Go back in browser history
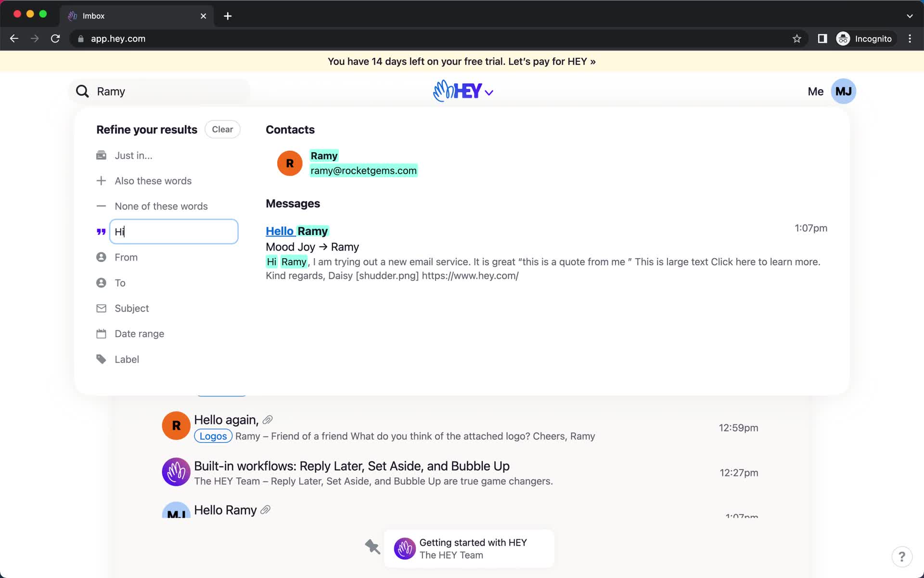Screen dimensions: 924x578 [x=14, y=39]
